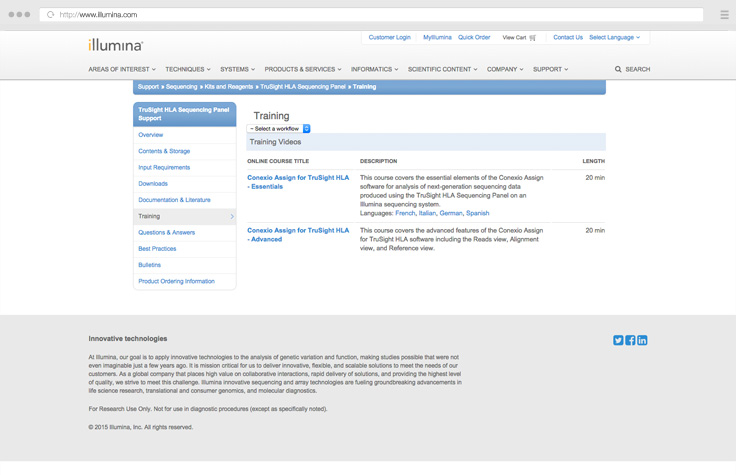Click the browser reload icon
Viewport: 736px width, 475px height.
(50, 15)
